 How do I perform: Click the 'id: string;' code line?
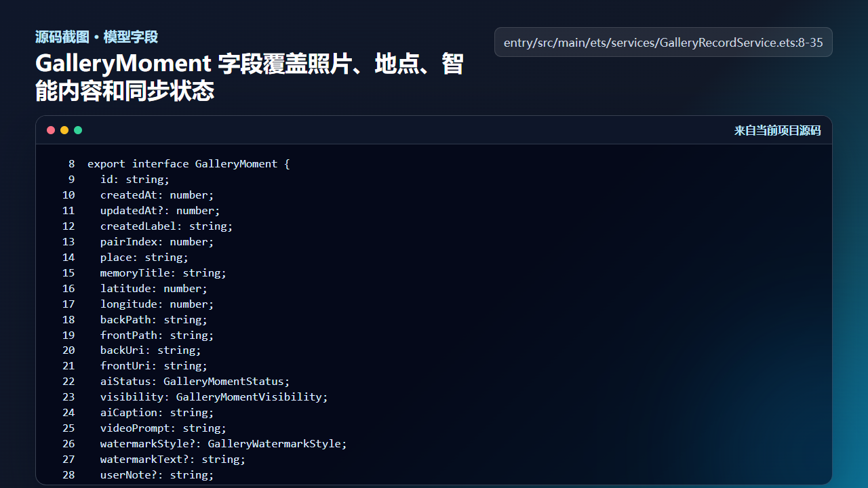coord(135,180)
